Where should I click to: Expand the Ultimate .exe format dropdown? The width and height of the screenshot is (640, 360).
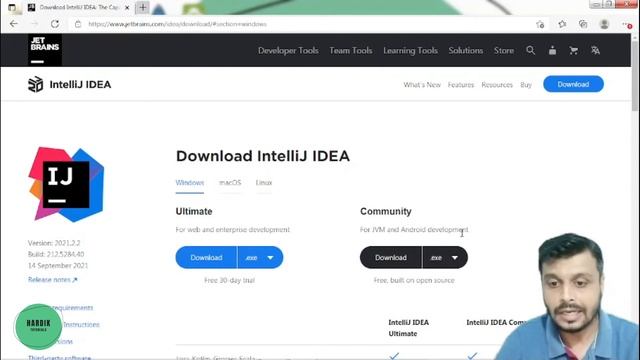260,258
